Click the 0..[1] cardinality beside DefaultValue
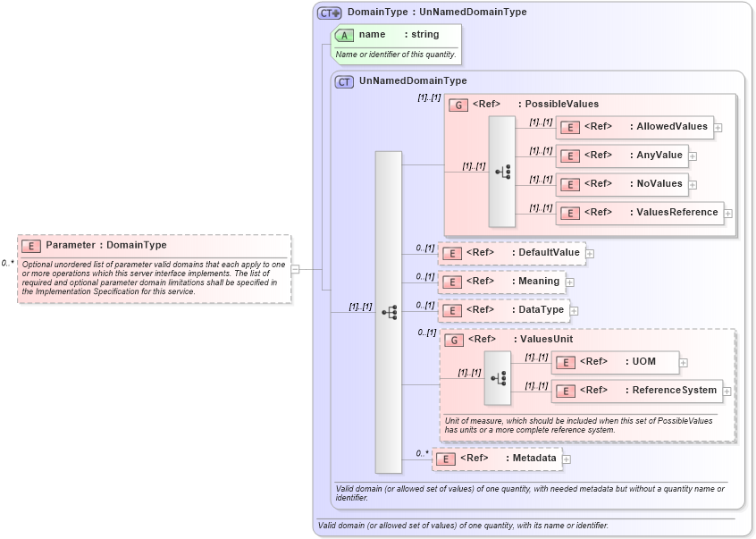The height and width of the screenshot is (539, 756). tap(425, 248)
